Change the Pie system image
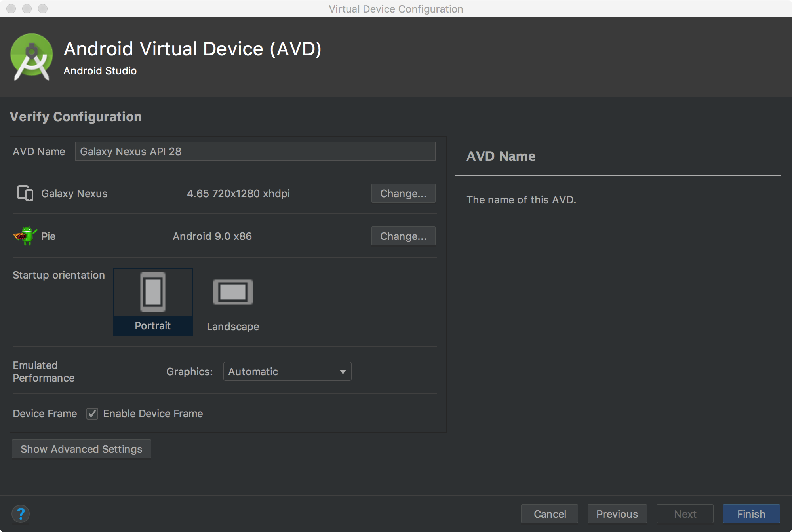The width and height of the screenshot is (792, 532). [403, 236]
